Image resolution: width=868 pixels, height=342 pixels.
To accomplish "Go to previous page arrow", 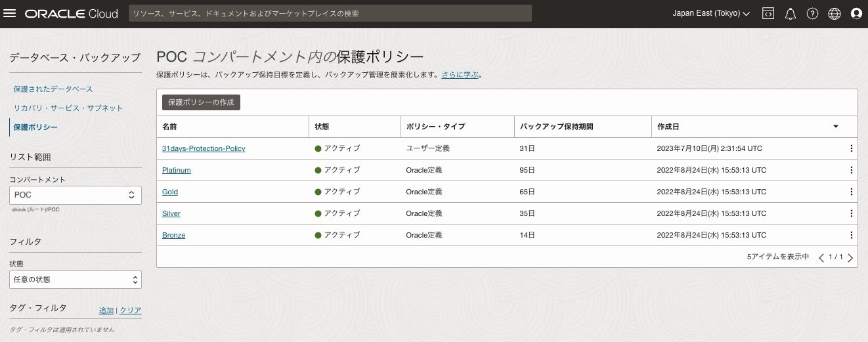I will (x=821, y=257).
